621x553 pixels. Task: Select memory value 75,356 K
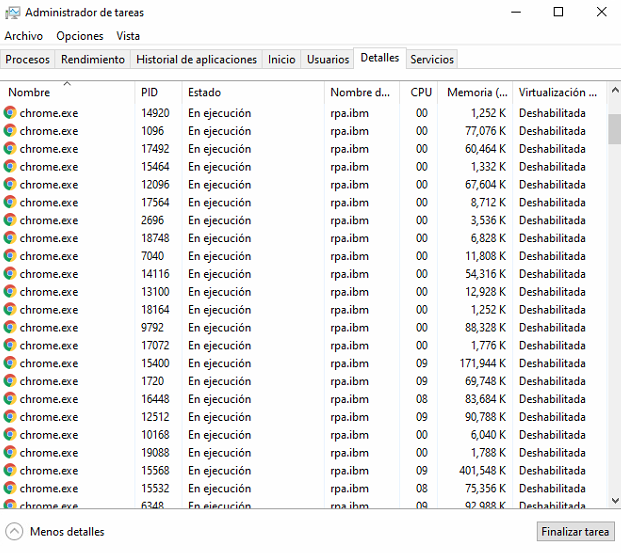pyautogui.click(x=486, y=488)
